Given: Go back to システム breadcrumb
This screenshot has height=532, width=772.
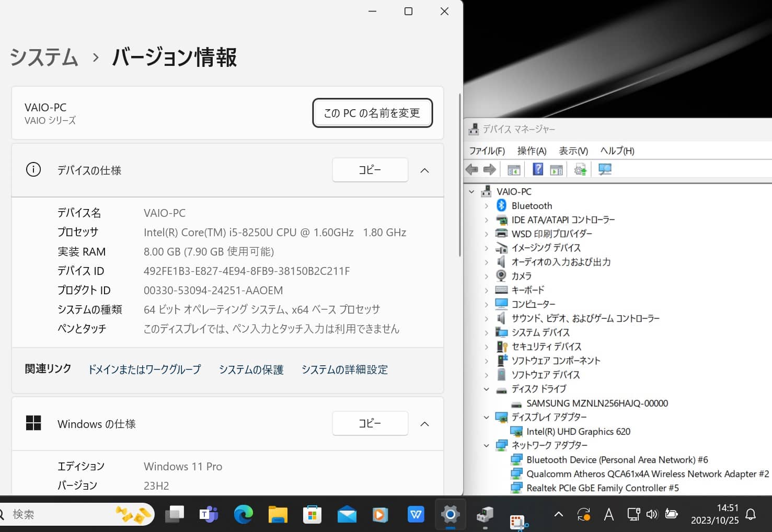Looking at the screenshot, I should tap(44, 57).
